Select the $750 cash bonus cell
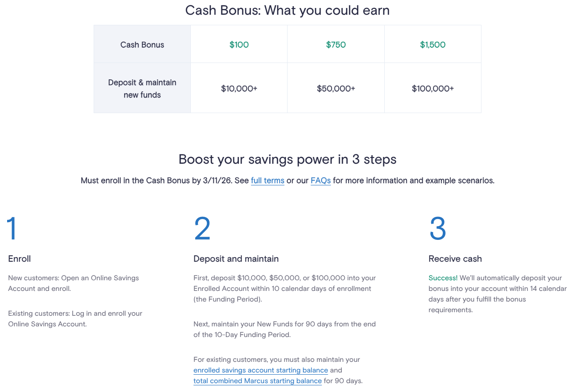The height and width of the screenshot is (392, 572). [x=335, y=44]
